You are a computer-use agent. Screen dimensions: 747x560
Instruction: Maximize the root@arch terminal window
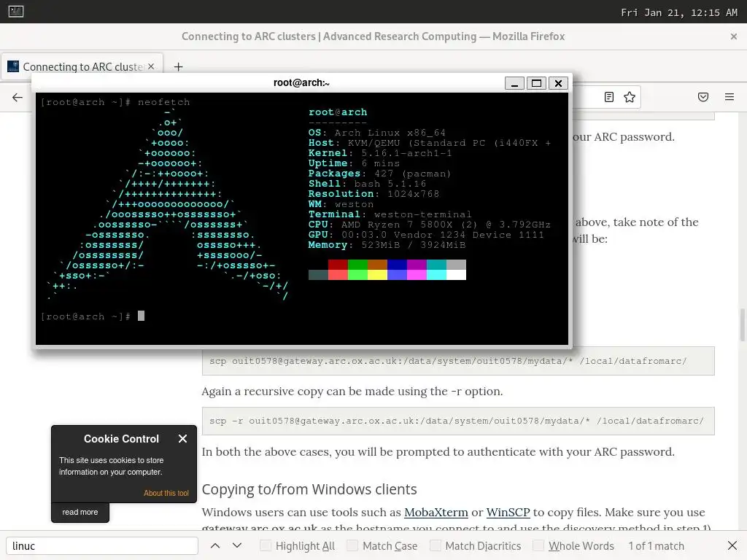point(536,83)
